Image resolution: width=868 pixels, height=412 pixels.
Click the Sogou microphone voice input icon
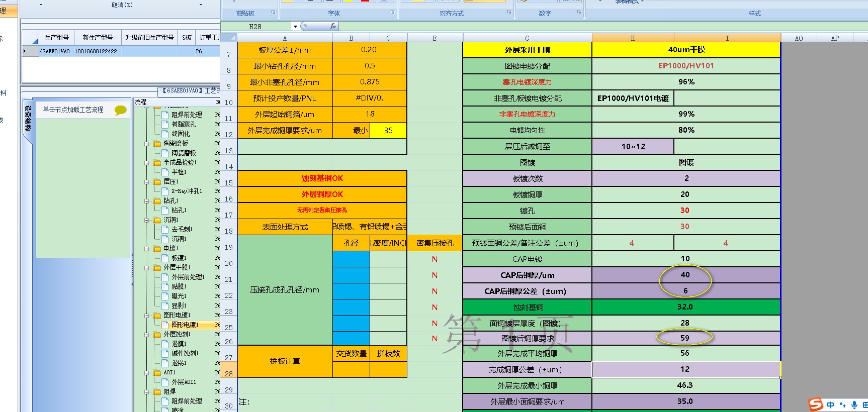[854, 405]
